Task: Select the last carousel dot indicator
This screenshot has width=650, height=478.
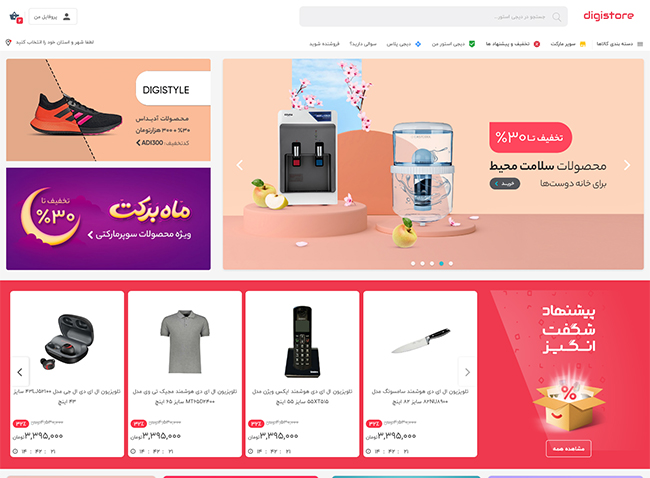Action: [451, 263]
